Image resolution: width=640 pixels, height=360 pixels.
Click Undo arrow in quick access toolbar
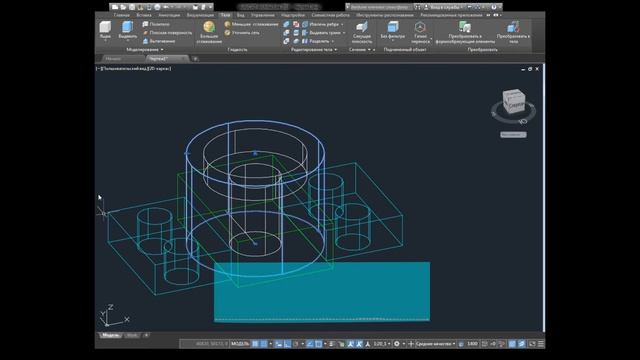click(166, 7)
